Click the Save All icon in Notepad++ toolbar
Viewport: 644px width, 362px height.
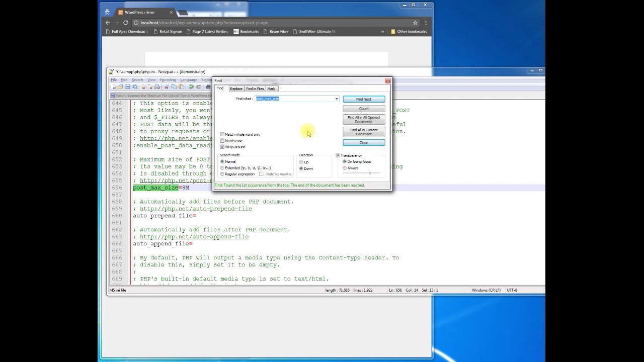click(x=135, y=87)
